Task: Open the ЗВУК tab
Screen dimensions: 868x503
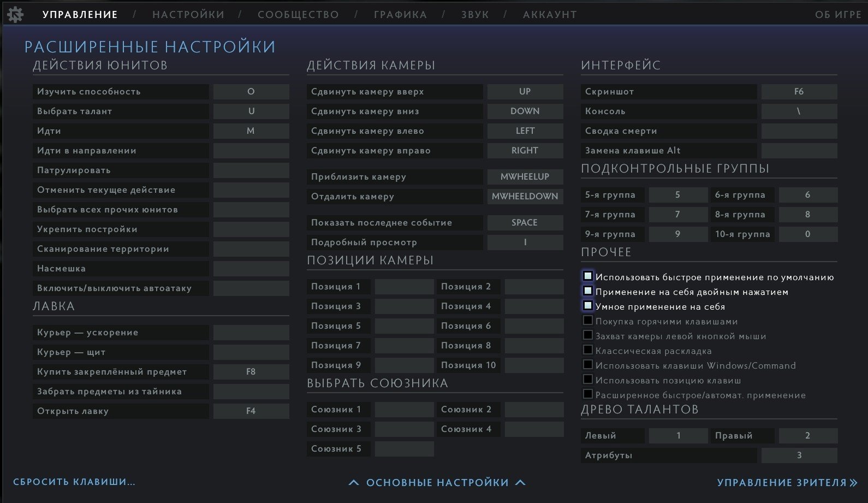Action: [475, 15]
